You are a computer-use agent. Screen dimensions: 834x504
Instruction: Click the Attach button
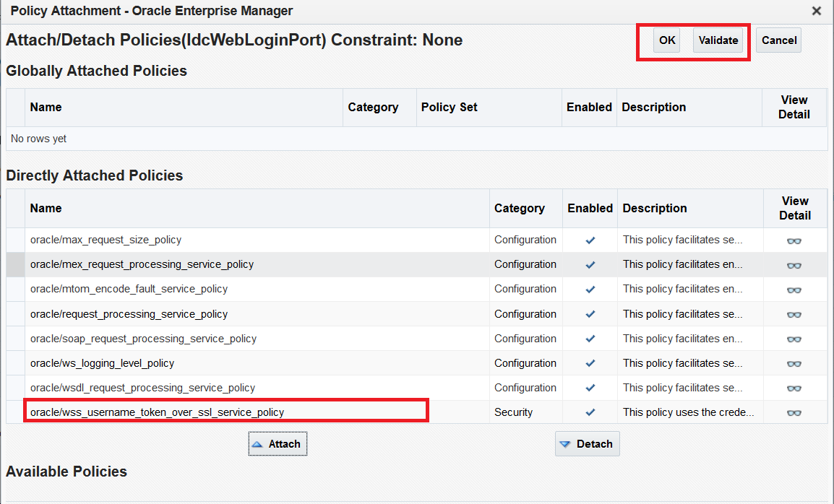pos(278,444)
